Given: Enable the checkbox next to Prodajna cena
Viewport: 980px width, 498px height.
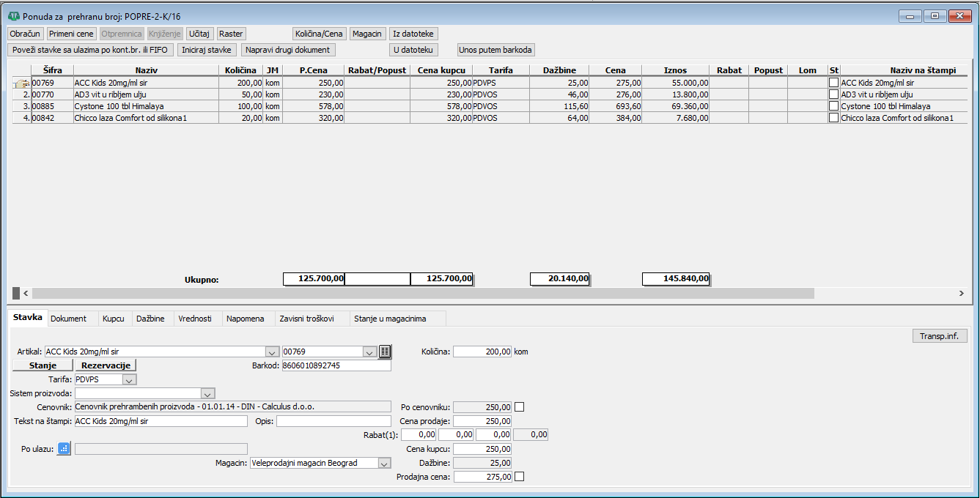Looking at the screenshot, I should click(x=520, y=477).
